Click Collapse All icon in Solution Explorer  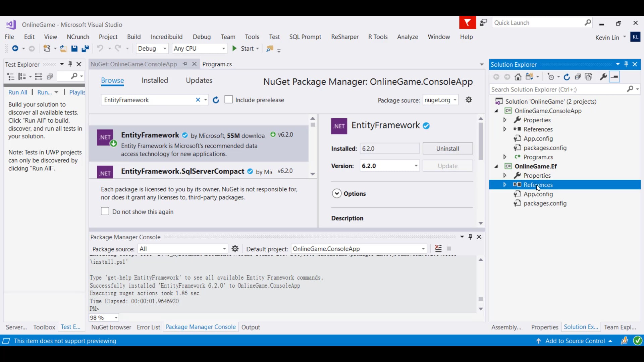click(x=578, y=77)
